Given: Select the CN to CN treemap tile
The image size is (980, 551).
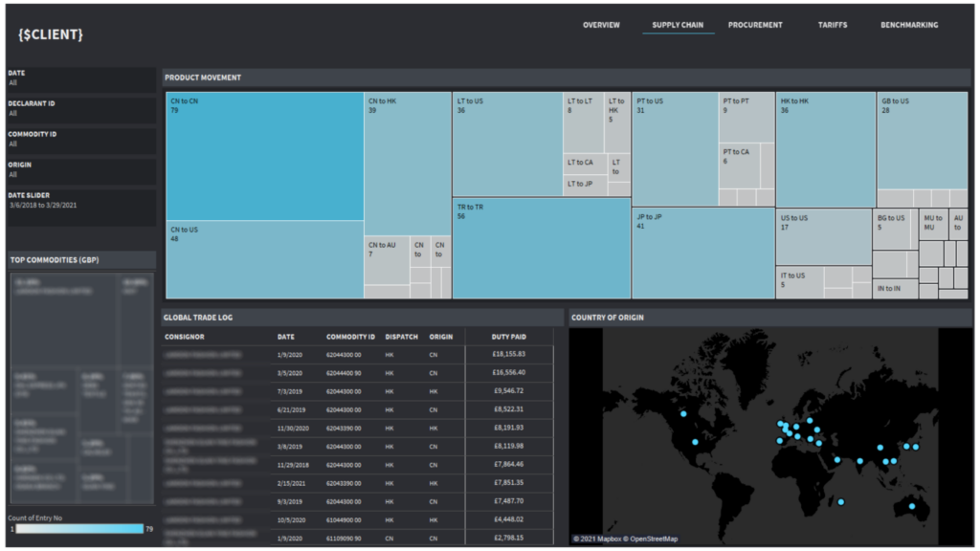Looking at the screenshot, I should (265, 156).
